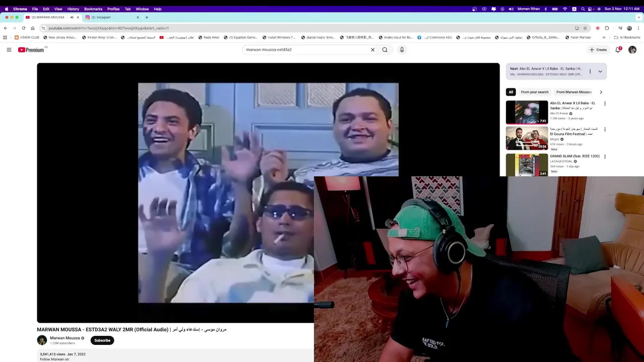Play the Abo EL Anwar X Lil Baba thumbnail
Viewport: 644px width, 362px height.
527,112
